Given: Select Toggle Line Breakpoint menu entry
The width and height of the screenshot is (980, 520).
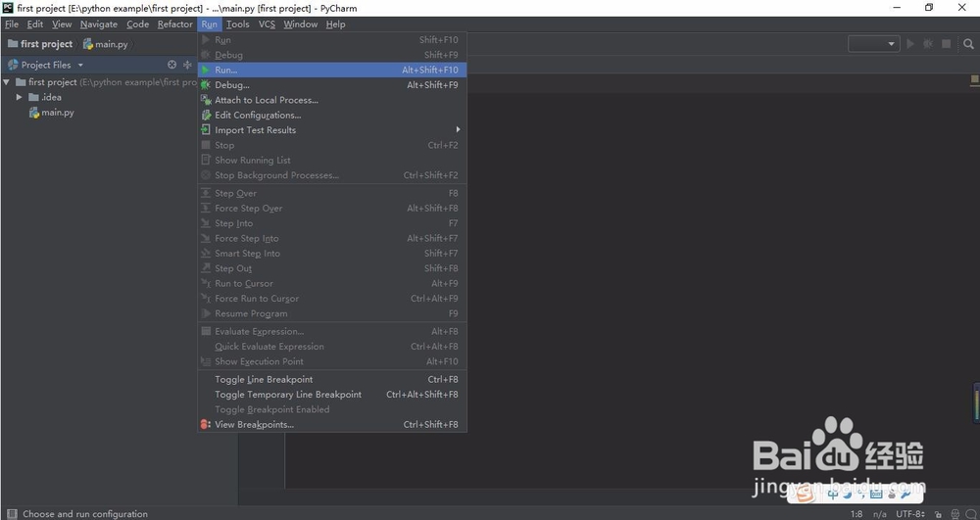Looking at the screenshot, I should coord(332,380).
